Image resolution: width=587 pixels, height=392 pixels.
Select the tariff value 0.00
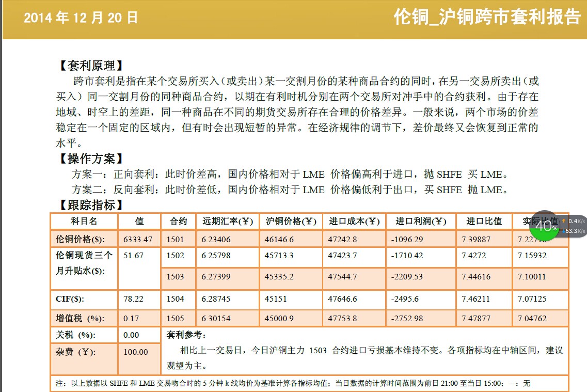pos(131,335)
